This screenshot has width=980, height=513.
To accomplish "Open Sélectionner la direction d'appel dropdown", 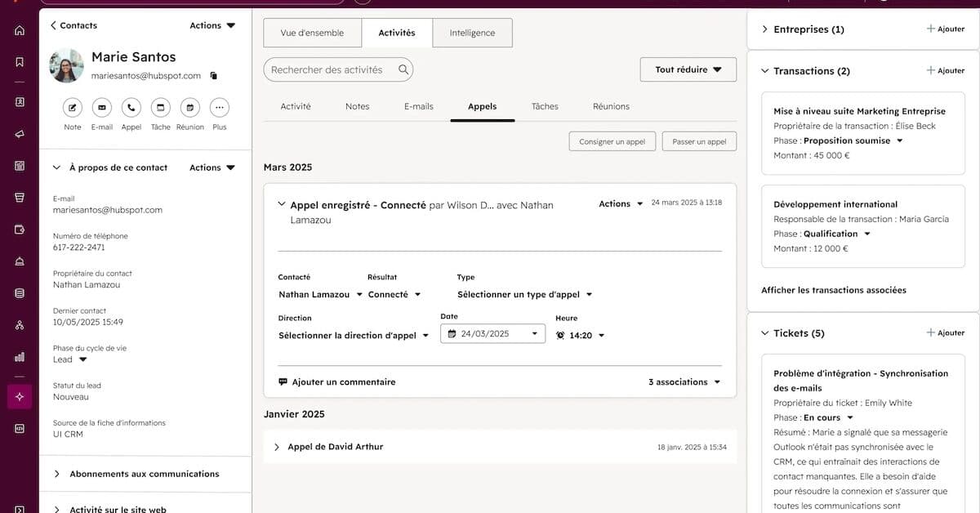I will [x=354, y=335].
